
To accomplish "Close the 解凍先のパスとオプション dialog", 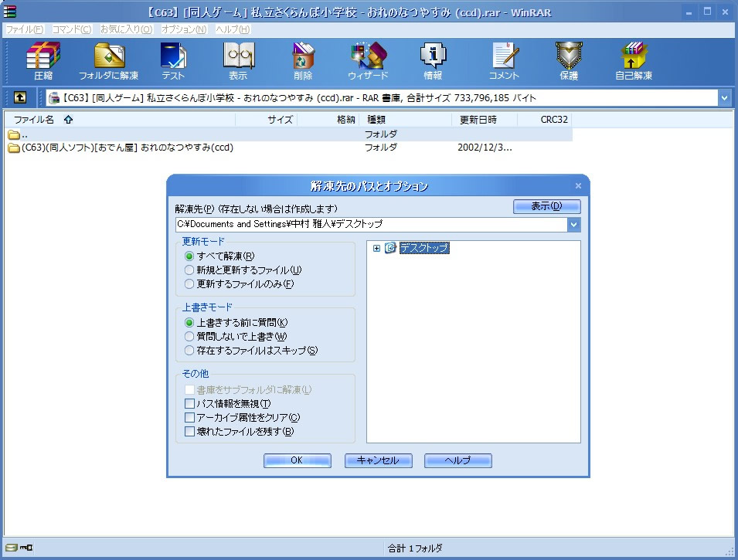I will pos(579,186).
